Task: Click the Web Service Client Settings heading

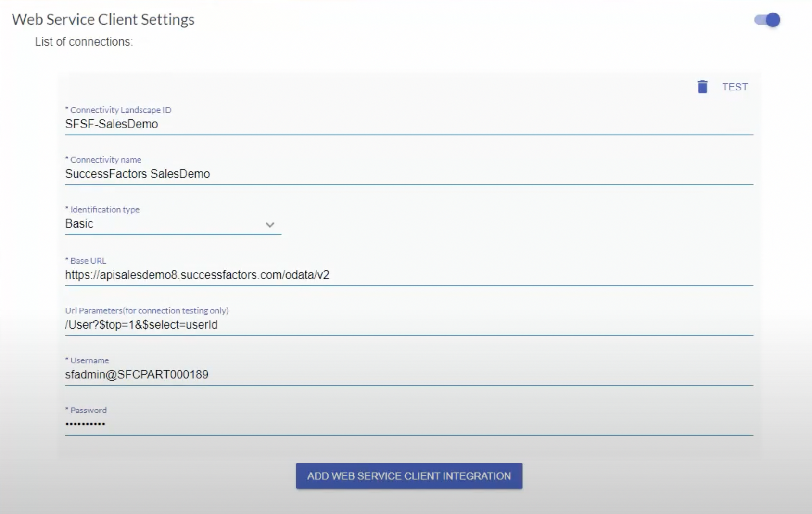Action: (103, 20)
